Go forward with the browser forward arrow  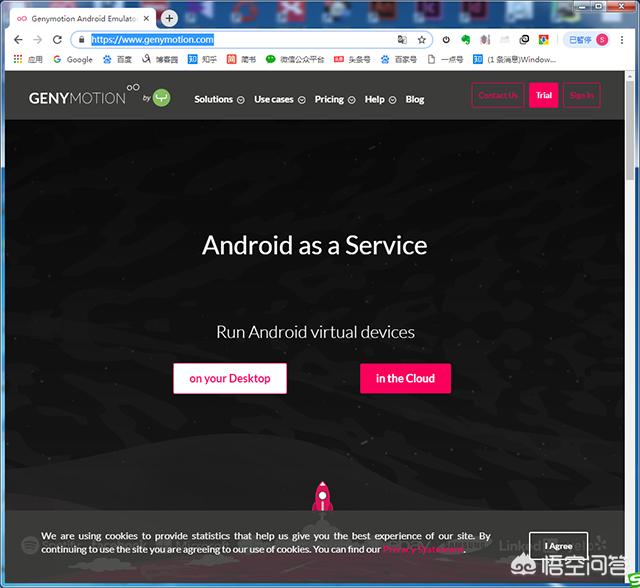pos(38,40)
